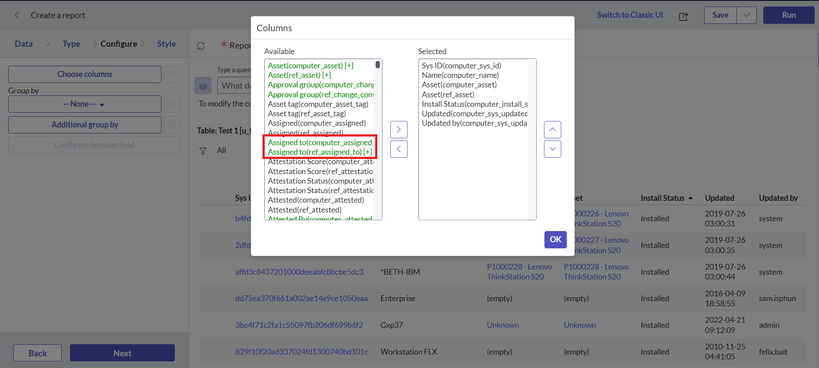Click the Run button
Screen dimensions: 819x368
point(789,15)
